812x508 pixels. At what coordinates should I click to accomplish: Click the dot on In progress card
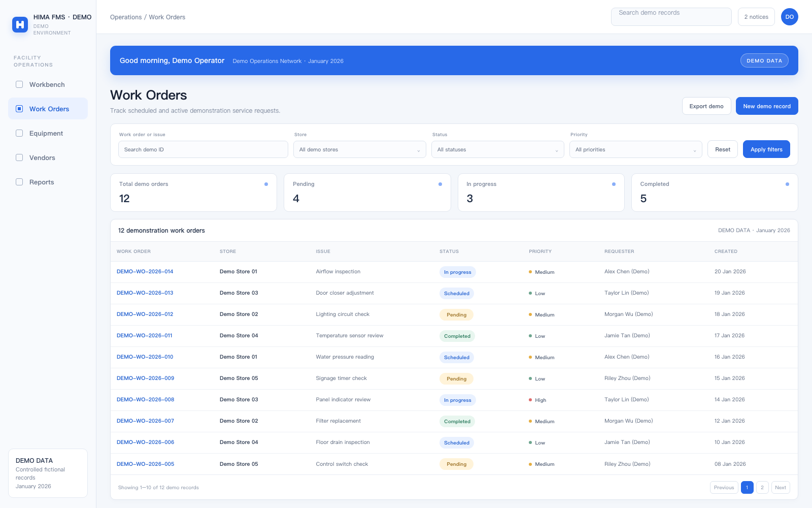point(614,184)
